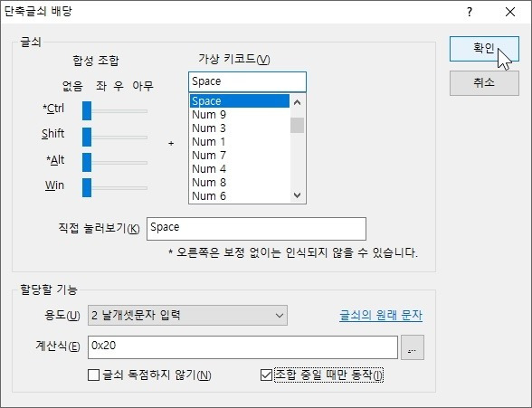This screenshot has width=532, height=408.
Task: Enable the 글쇠 독점하지 않기 checkbox
Action: point(94,375)
